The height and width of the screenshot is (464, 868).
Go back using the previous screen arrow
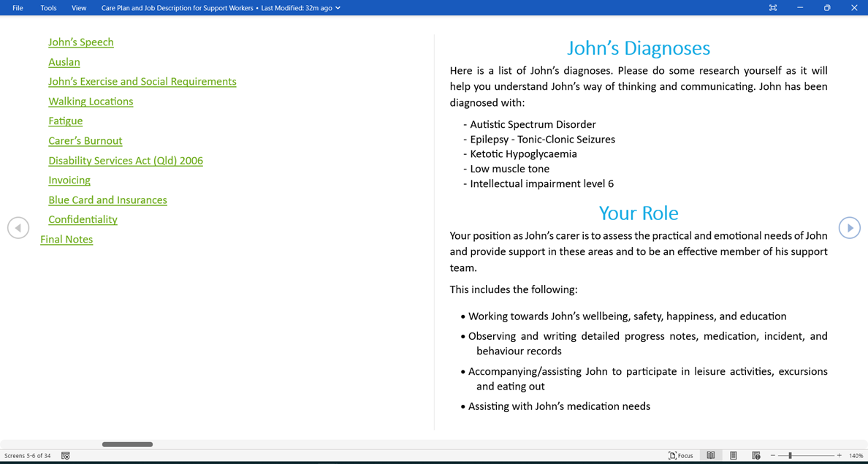18,227
